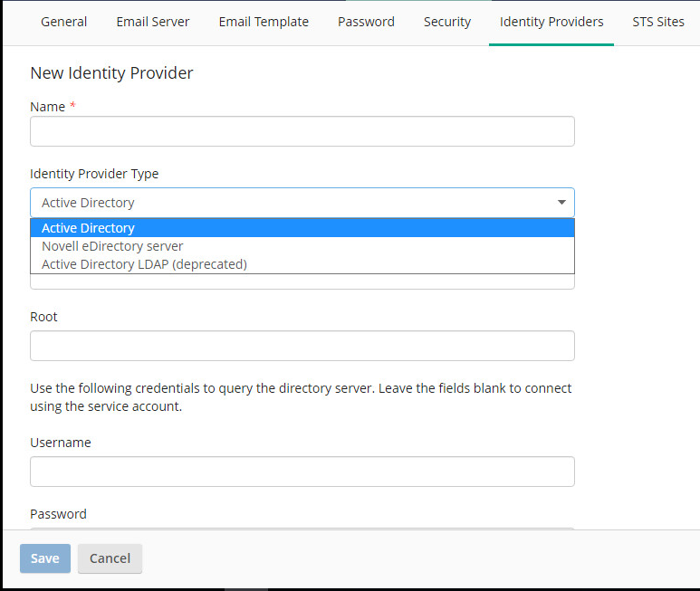Select the Identity Providers tab
Image resolution: width=700 pixels, height=591 pixels.
(551, 22)
